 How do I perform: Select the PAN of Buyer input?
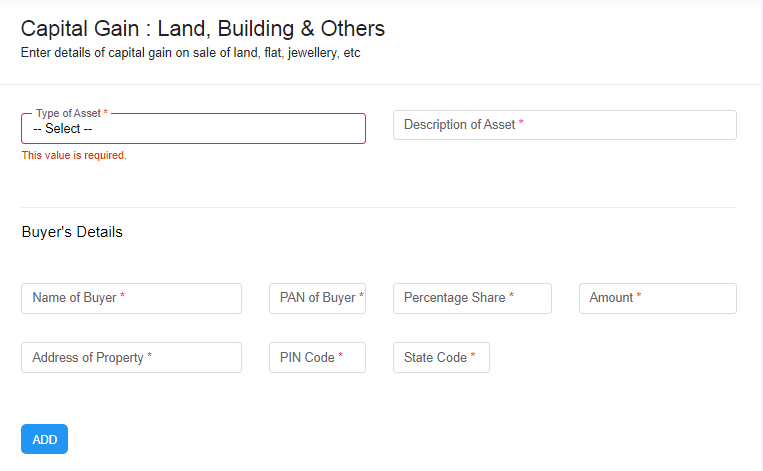tap(317, 298)
